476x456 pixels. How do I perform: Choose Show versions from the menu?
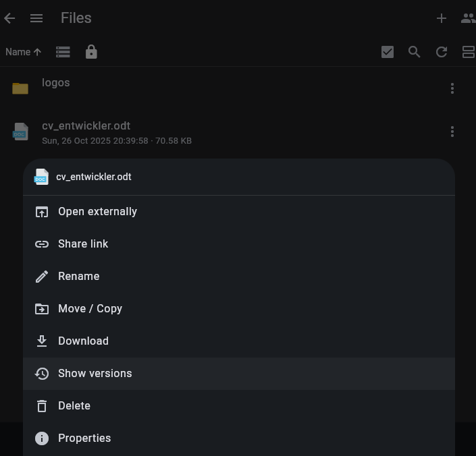[x=95, y=373]
